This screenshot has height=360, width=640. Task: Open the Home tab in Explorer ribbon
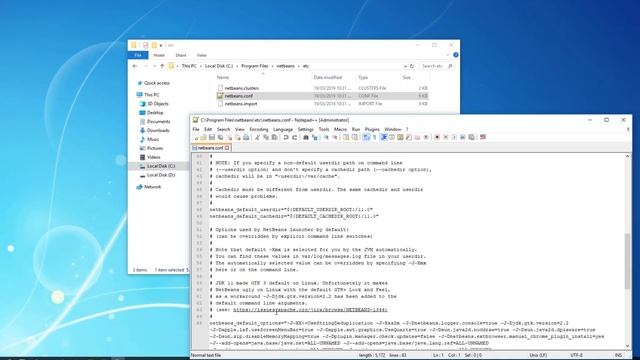coord(159,55)
